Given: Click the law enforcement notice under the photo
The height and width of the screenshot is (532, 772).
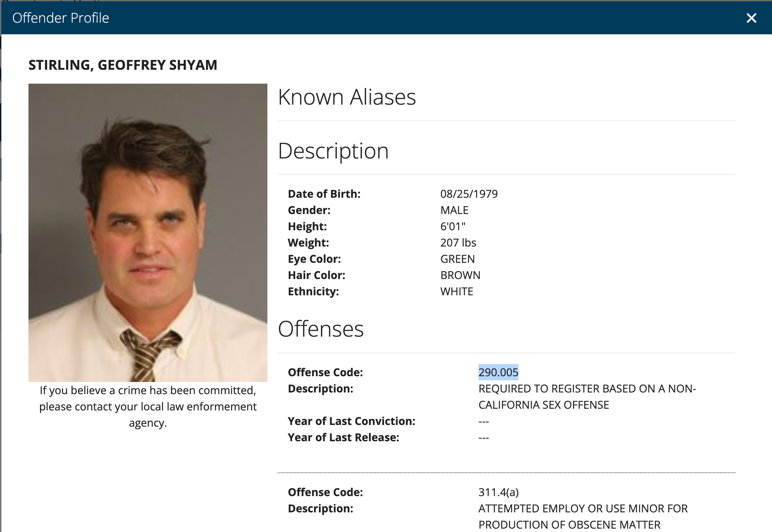Looking at the screenshot, I should pos(148,407).
